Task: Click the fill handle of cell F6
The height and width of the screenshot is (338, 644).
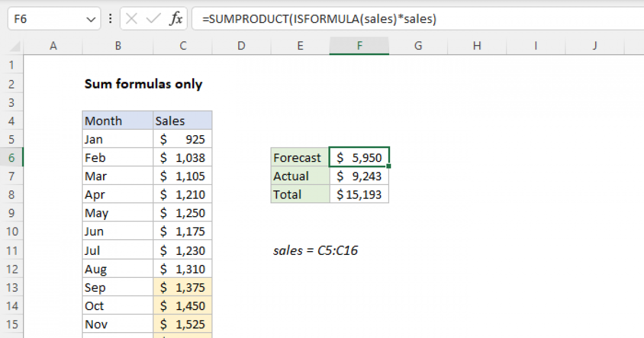Action: pyautogui.click(x=389, y=165)
